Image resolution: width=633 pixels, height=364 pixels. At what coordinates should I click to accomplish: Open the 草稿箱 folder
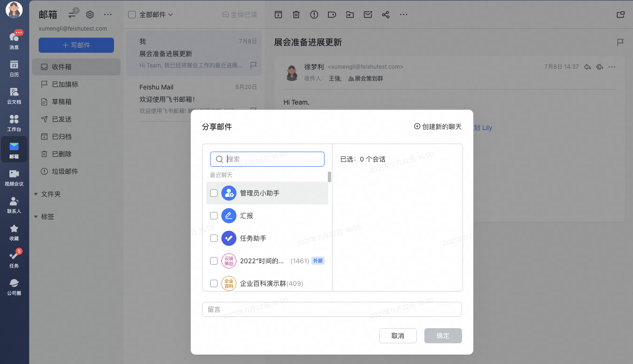pyautogui.click(x=76, y=102)
